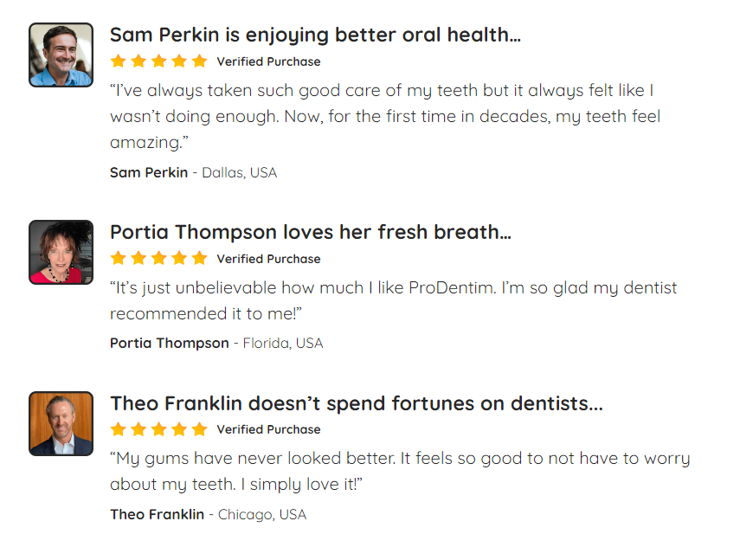Click the bold 'Portia Thompson' name beside Florida
The height and width of the screenshot is (560, 740).
(x=170, y=343)
